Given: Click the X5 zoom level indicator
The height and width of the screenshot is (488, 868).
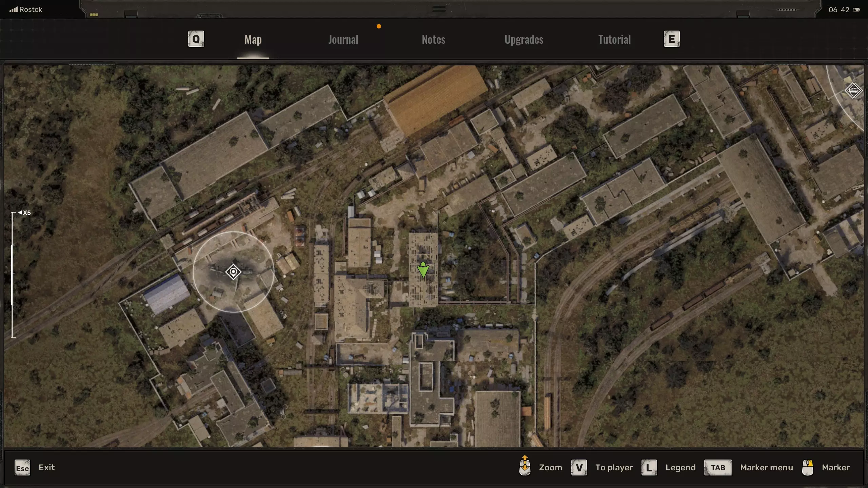Looking at the screenshot, I should tap(25, 213).
